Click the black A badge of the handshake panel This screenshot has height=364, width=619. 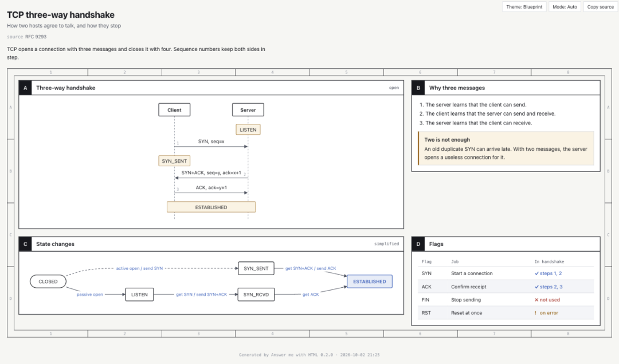click(25, 88)
